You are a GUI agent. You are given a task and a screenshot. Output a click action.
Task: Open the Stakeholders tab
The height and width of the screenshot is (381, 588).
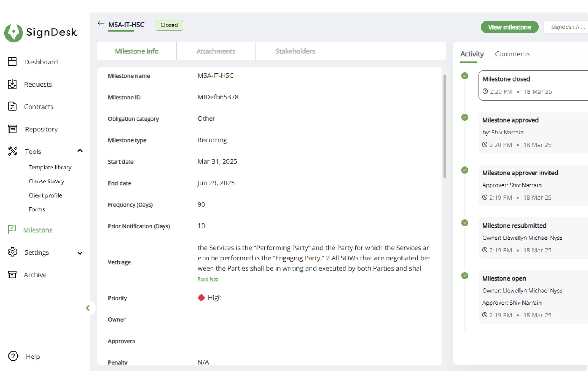295,51
